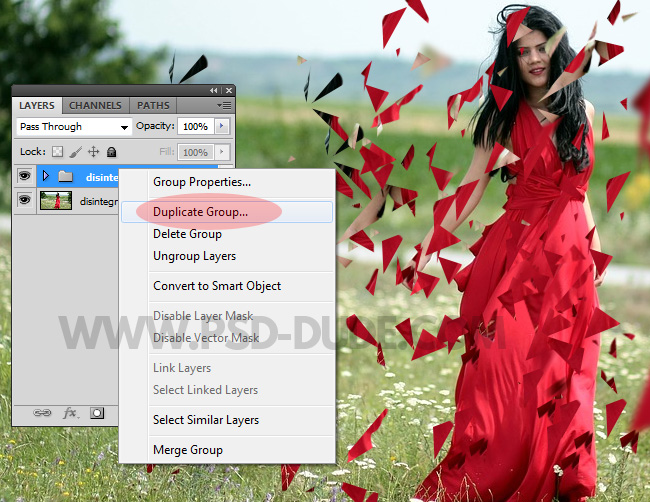Click Disable Layer Mask menu entry

coord(227,316)
